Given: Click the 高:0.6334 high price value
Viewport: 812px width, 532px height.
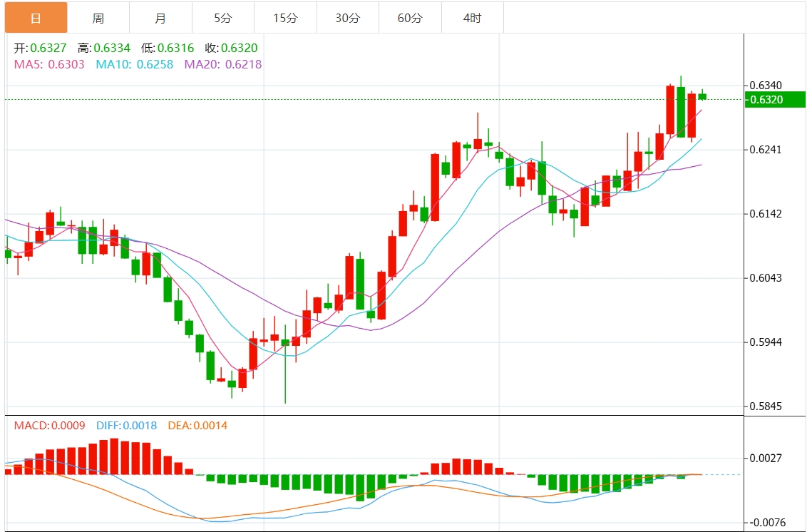Looking at the screenshot, I should point(104,48).
